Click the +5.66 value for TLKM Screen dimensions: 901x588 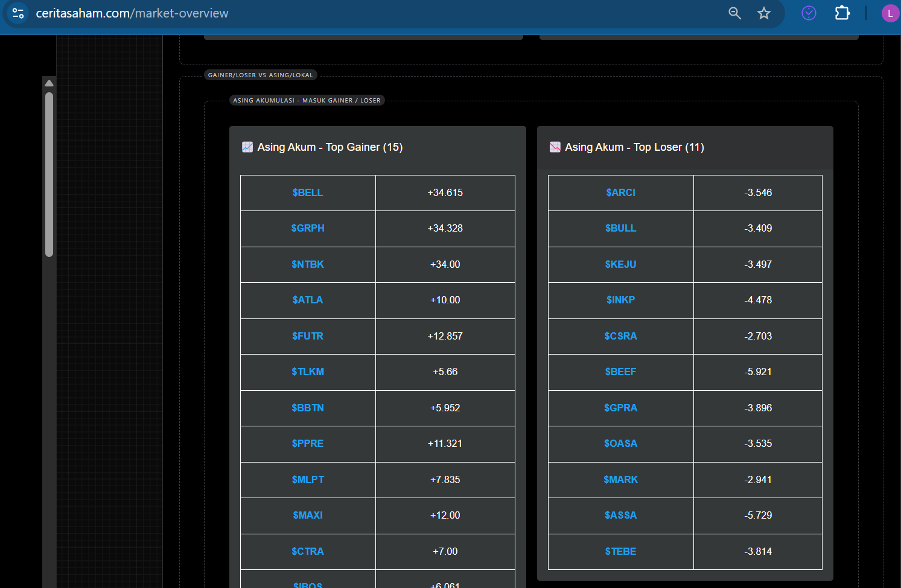click(445, 372)
